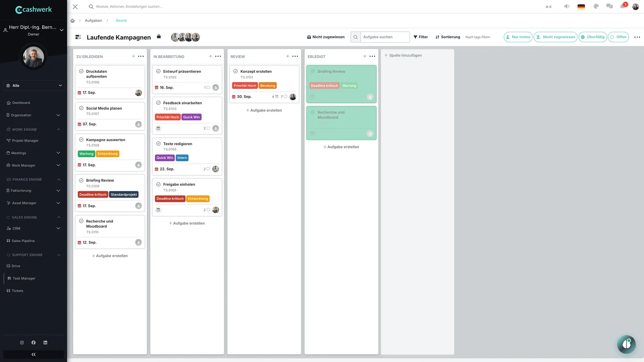Open the notifications bell icon
This screenshot has height=362, width=644.
pyautogui.click(x=623, y=6)
